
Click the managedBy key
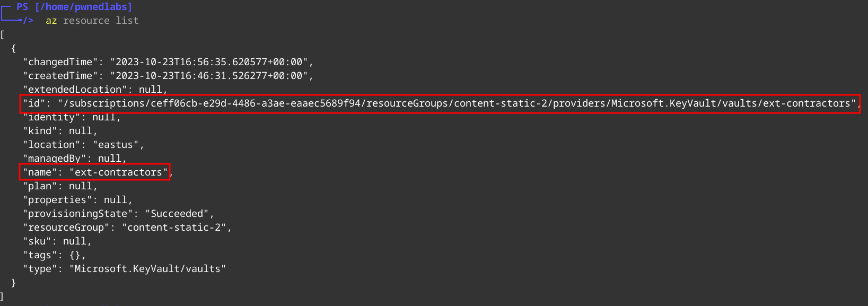[x=54, y=159]
